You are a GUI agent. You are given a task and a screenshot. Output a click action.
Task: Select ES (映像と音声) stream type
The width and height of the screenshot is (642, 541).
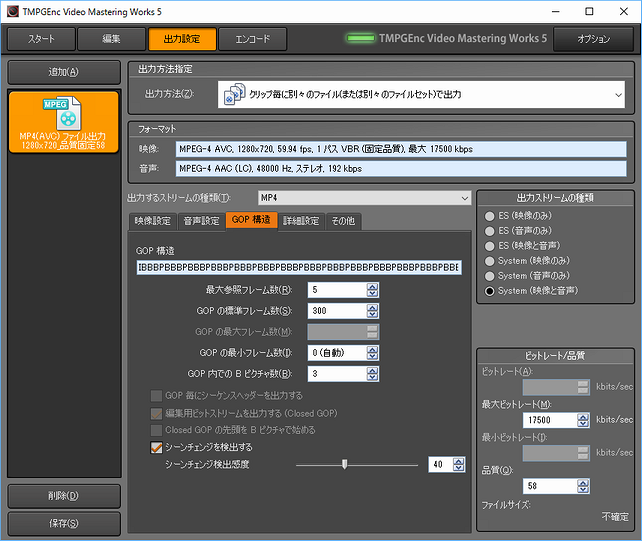(x=489, y=246)
